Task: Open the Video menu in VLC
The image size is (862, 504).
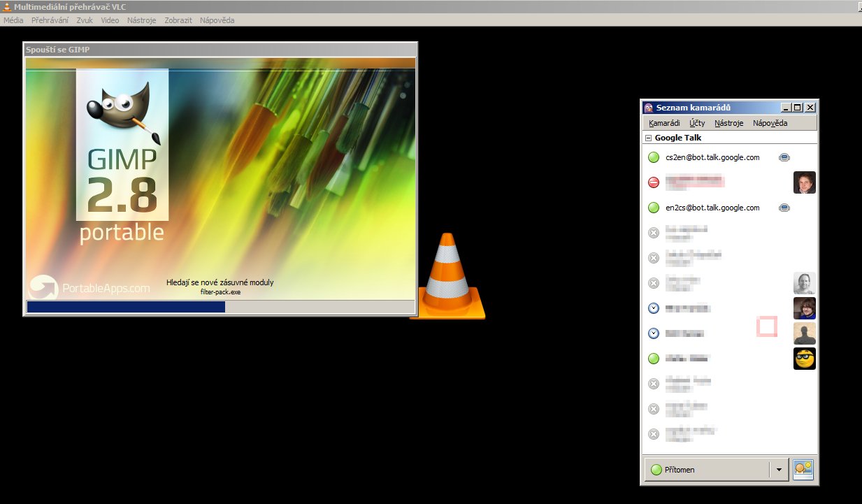Action: [x=110, y=20]
